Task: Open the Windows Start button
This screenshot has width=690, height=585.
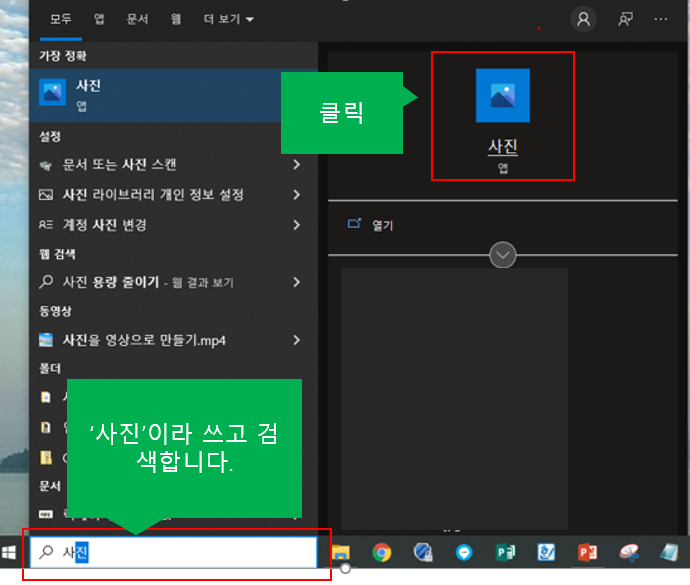Action: [9, 552]
